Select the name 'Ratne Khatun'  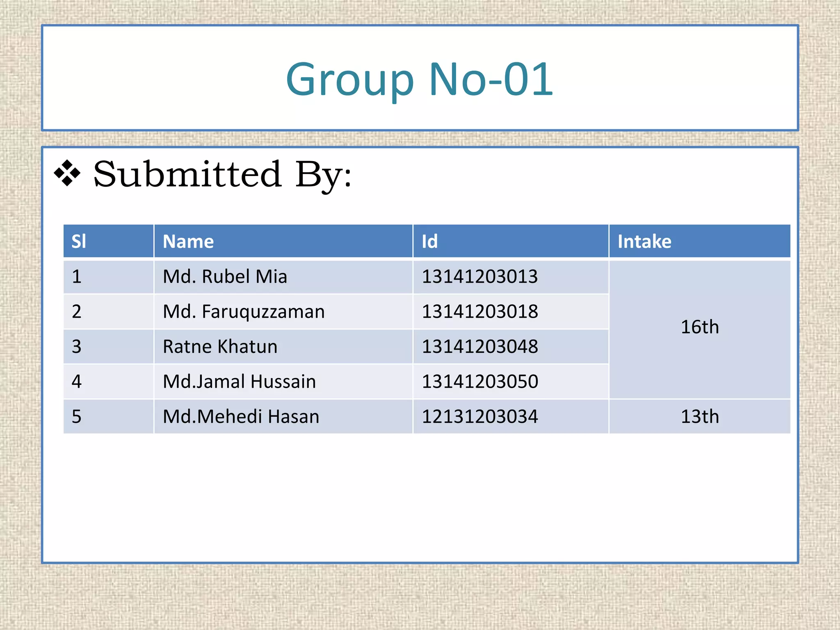point(220,347)
